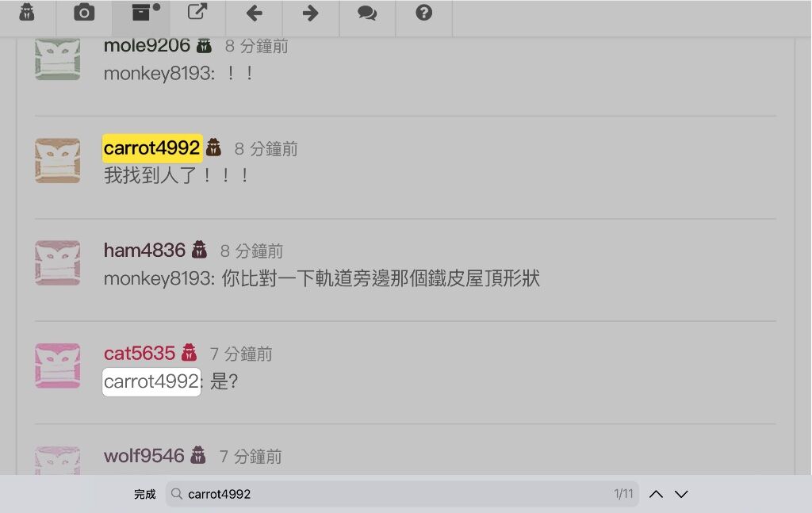Open highlighted carrot4992 username link
The height and width of the screenshot is (513, 812).
tap(151, 148)
